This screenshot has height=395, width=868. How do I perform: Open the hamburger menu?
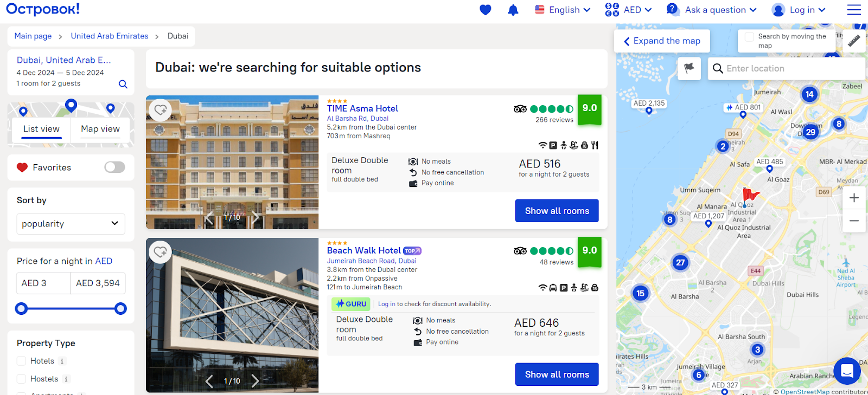click(854, 10)
